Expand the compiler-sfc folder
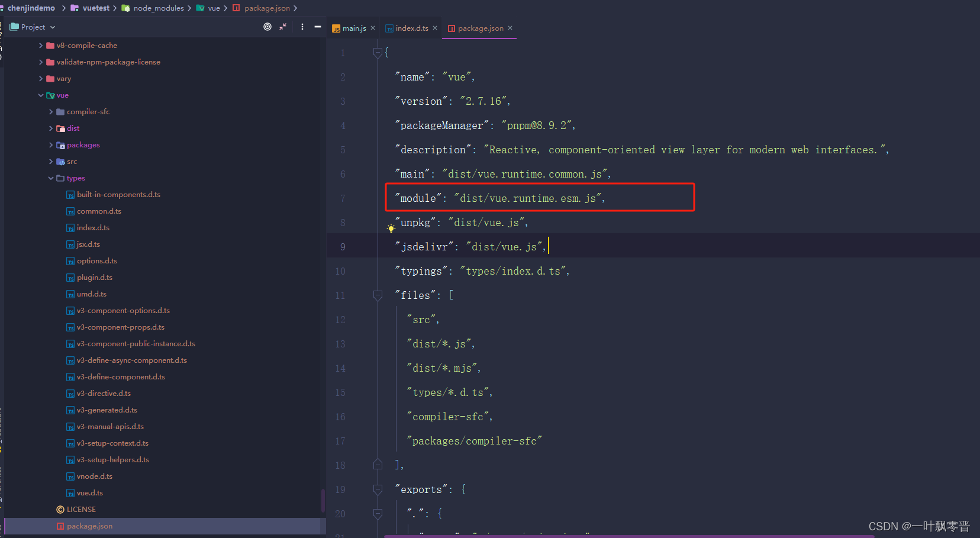Viewport: 980px width, 538px height. (x=51, y=112)
